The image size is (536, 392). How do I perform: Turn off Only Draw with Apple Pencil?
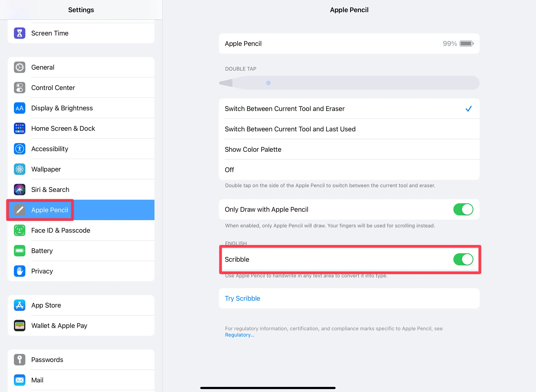point(463,209)
